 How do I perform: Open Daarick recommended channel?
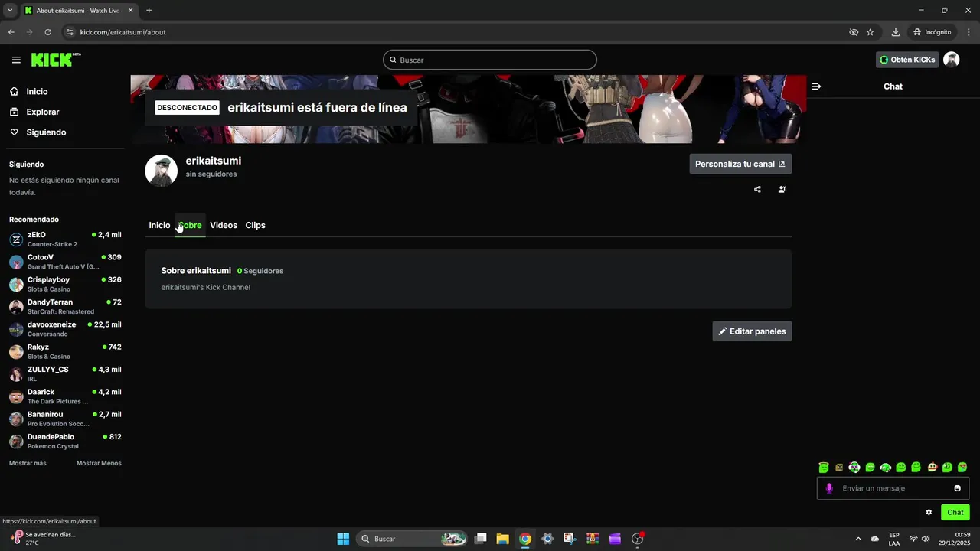[65, 396]
